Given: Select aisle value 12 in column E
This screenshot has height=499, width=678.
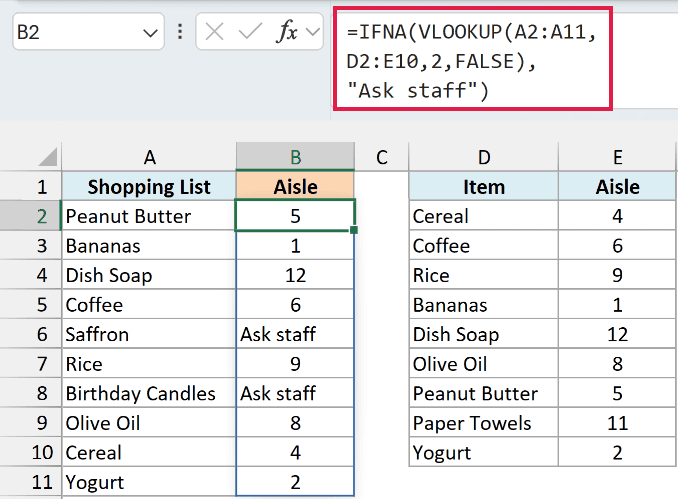Looking at the screenshot, I should [617, 334].
